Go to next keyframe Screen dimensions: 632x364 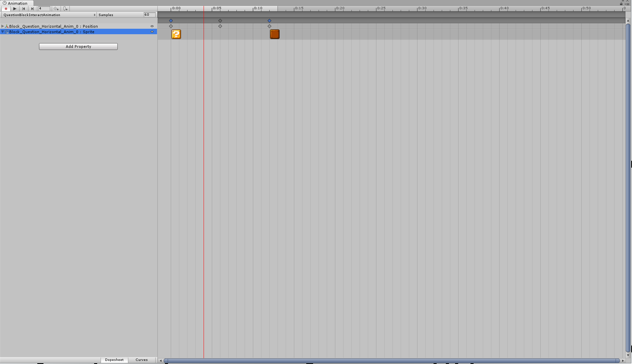[33, 9]
